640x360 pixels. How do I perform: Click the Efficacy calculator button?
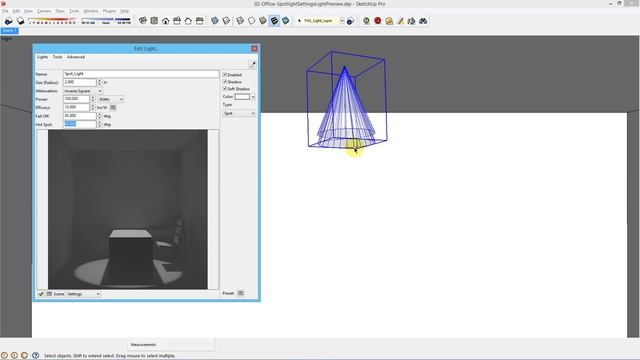point(113,107)
